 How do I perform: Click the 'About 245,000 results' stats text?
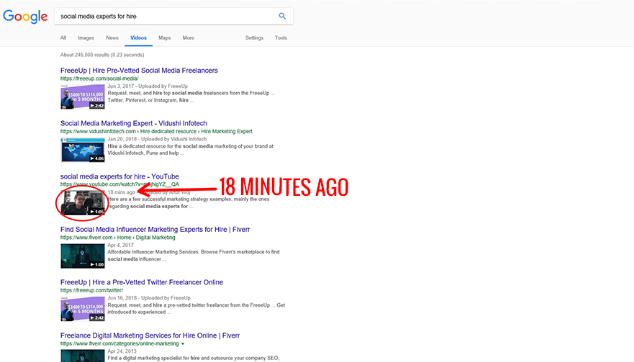[102, 55]
